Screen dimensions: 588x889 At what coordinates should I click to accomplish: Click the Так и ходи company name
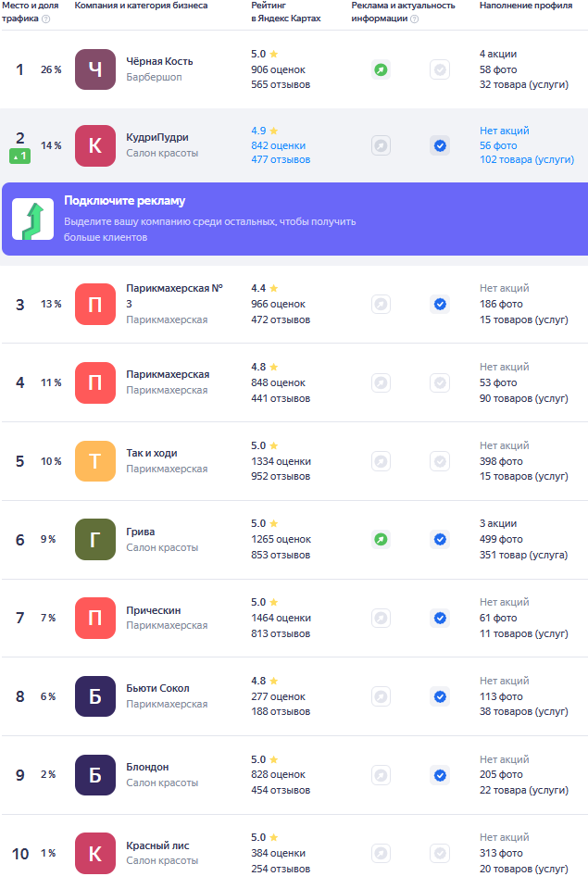tap(151, 453)
